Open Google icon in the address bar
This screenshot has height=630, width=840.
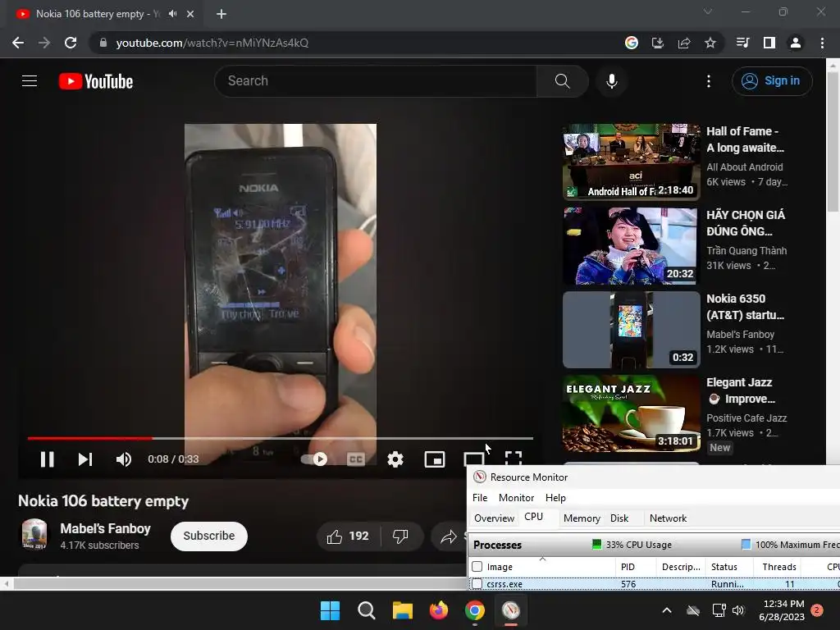[x=632, y=43]
